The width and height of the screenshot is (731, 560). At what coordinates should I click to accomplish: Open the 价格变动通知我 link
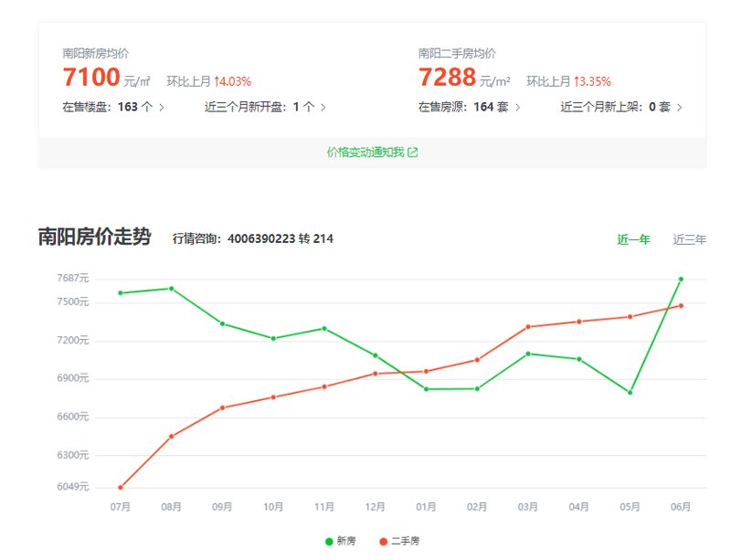[365, 153]
